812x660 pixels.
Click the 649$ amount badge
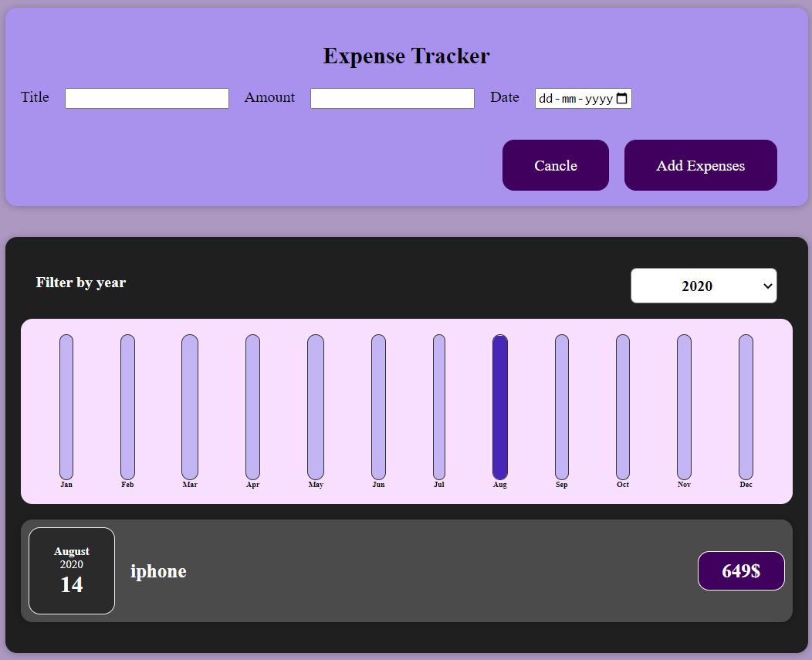point(740,570)
